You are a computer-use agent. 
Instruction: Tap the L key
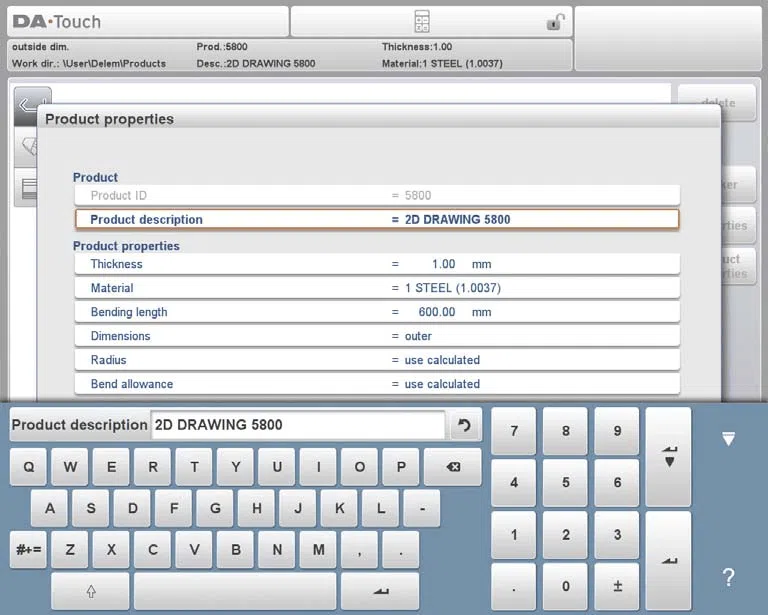point(381,508)
